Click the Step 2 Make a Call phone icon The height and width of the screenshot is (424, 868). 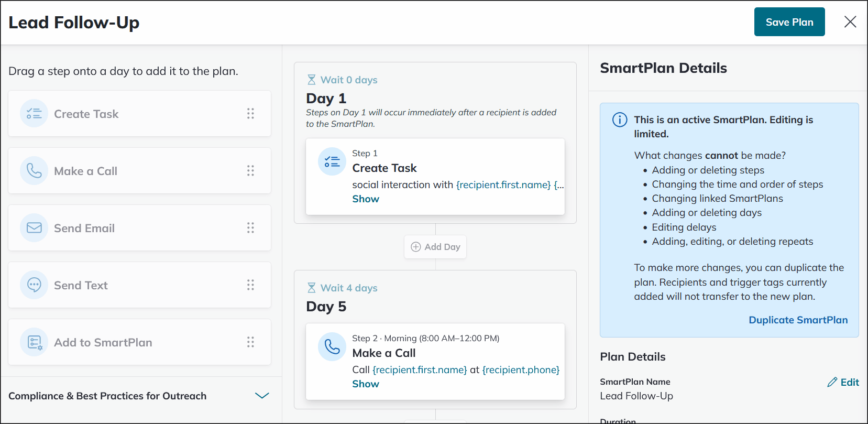coord(332,346)
